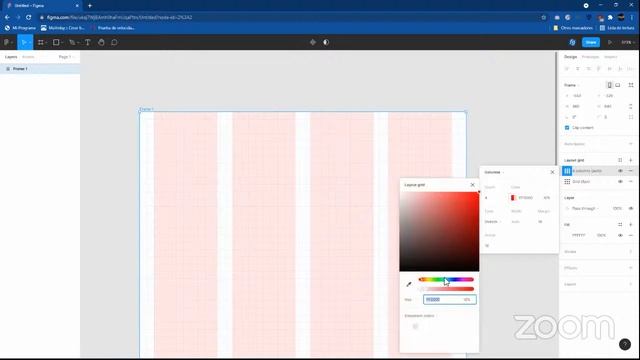Switch to the Assets tab
Screen dimensions: 640x360
[x=28, y=57]
